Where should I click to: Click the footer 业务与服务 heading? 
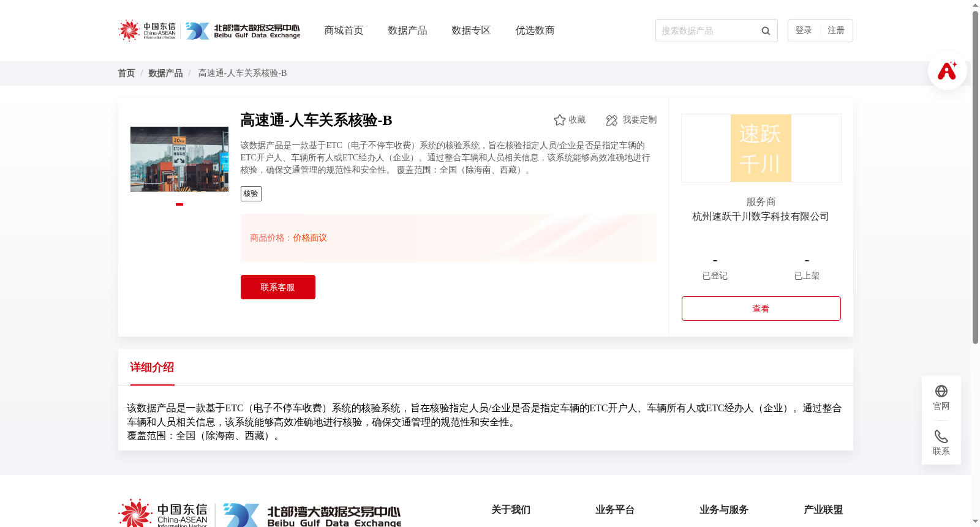[724, 510]
